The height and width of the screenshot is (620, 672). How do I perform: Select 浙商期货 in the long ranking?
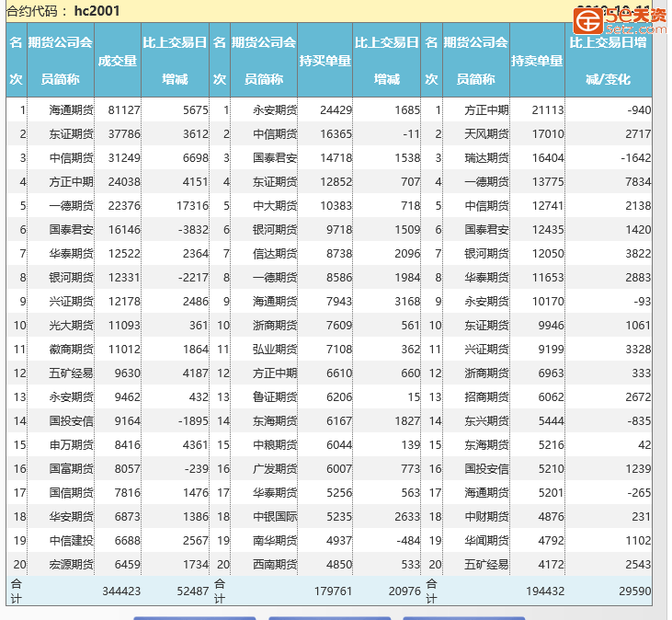tap(275, 326)
